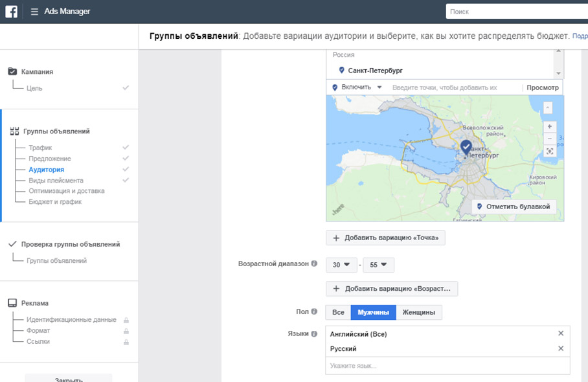Screen dimensions: 588x382
Task: Click Отметить булавкой button on map
Action: [514, 207]
